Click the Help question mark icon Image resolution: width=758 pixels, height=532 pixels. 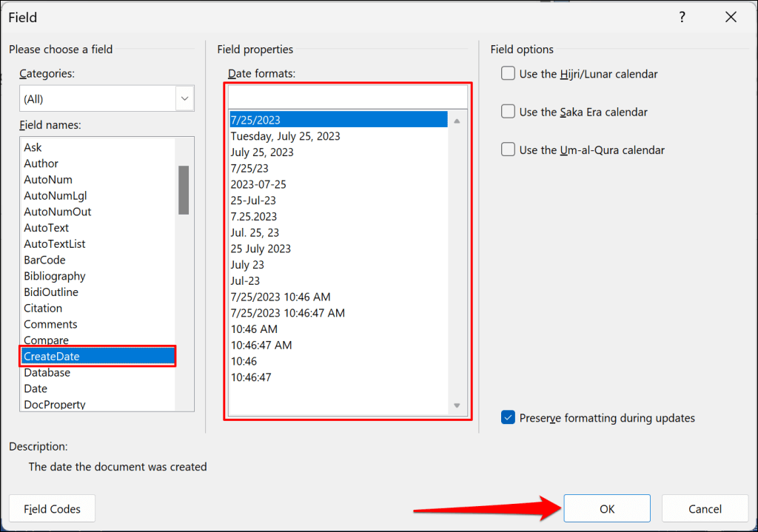click(682, 17)
